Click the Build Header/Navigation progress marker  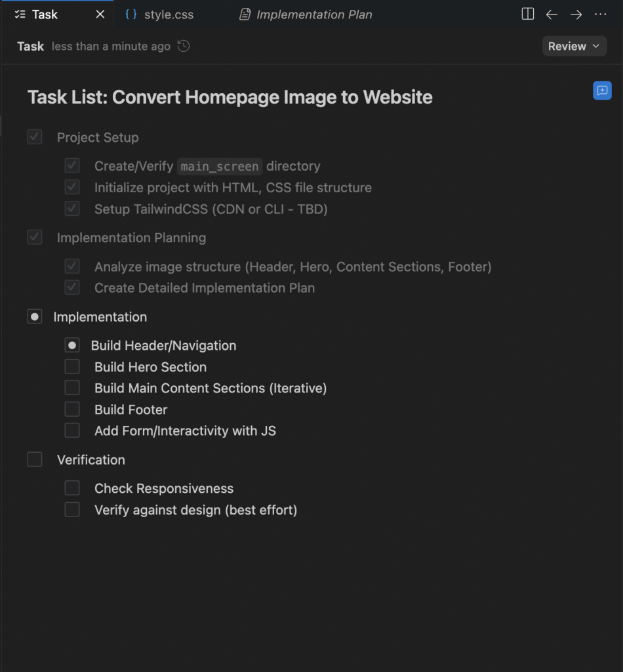coord(72,345)
